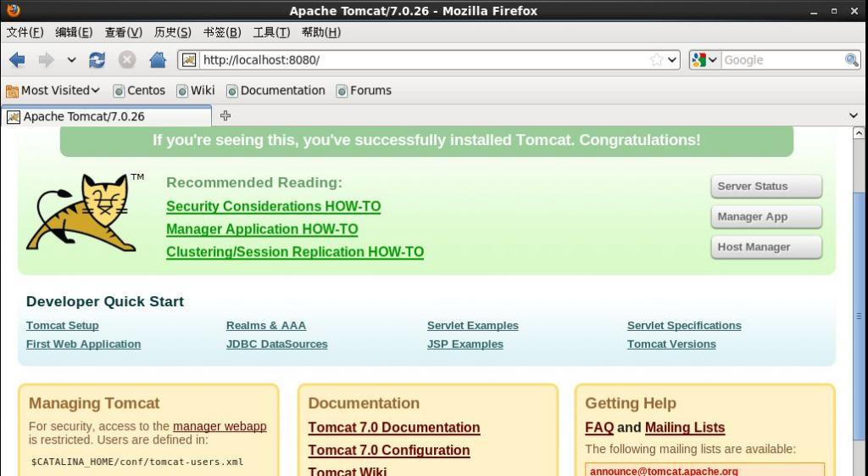Click the site icon in address bar
This screenshot has width=868, height=476.
[189, 60]
